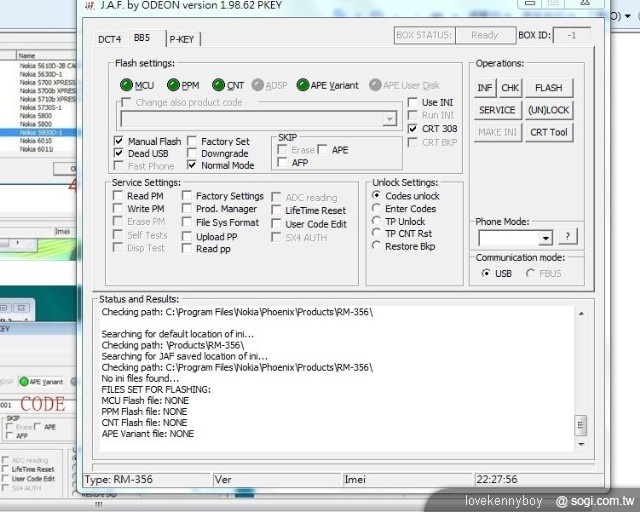The width and height of the screenshot is (640, 512).
Task: Select the Restore Bkp radio button
Action: pyautogui.click(x=376, y=245)
